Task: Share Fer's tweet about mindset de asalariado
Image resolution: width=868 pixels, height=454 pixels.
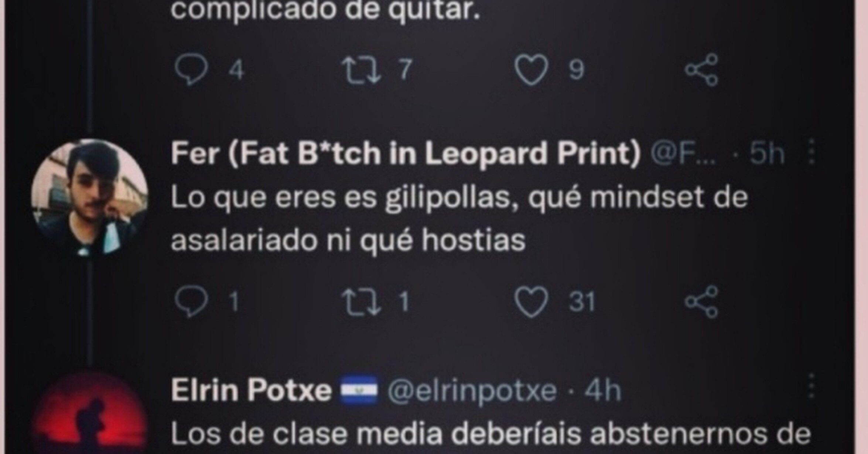Action: point(701,301)
